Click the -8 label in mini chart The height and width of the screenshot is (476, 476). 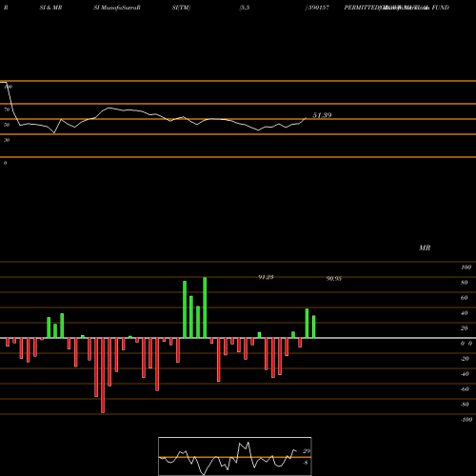coord(306,463)
